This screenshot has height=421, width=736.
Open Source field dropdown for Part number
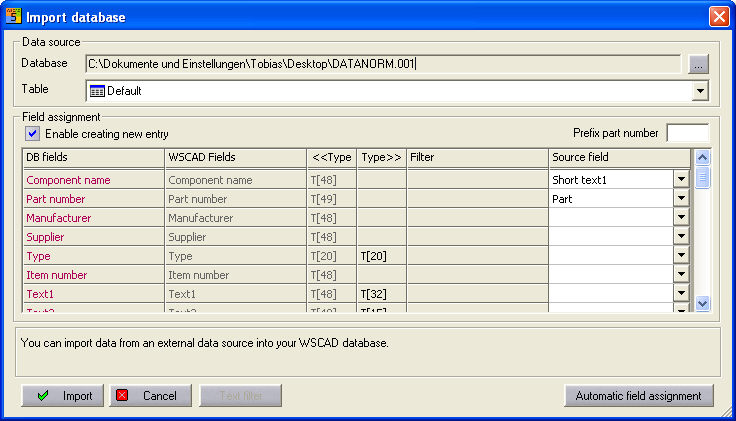tap(681, 199)
